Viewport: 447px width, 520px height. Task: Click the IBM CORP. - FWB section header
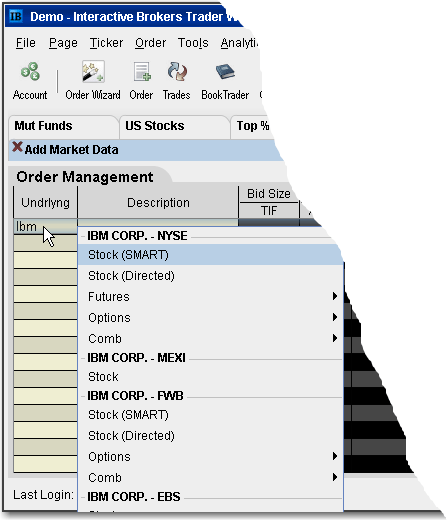[135, 396]
